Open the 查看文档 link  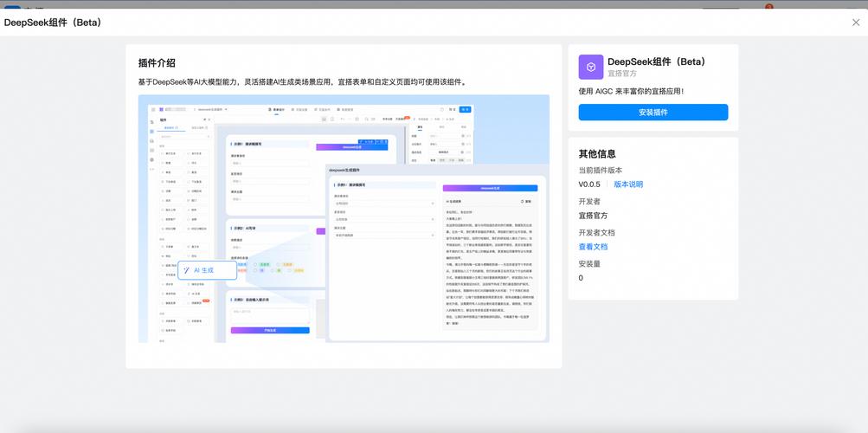coord(593,247)
